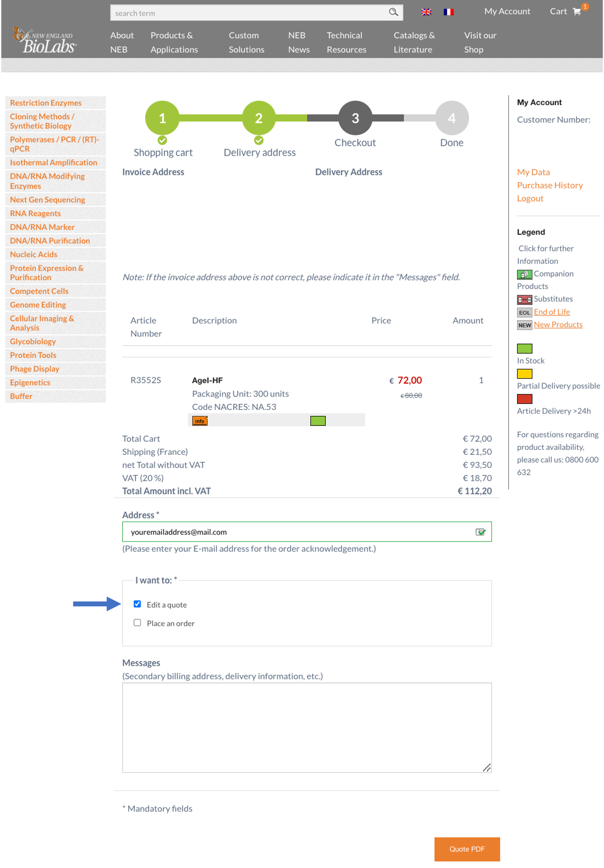Viewport: 604px width, 868px height.
Task: Switch language using the UK flag
Action: pyautogui.click(x=426, y=12)
